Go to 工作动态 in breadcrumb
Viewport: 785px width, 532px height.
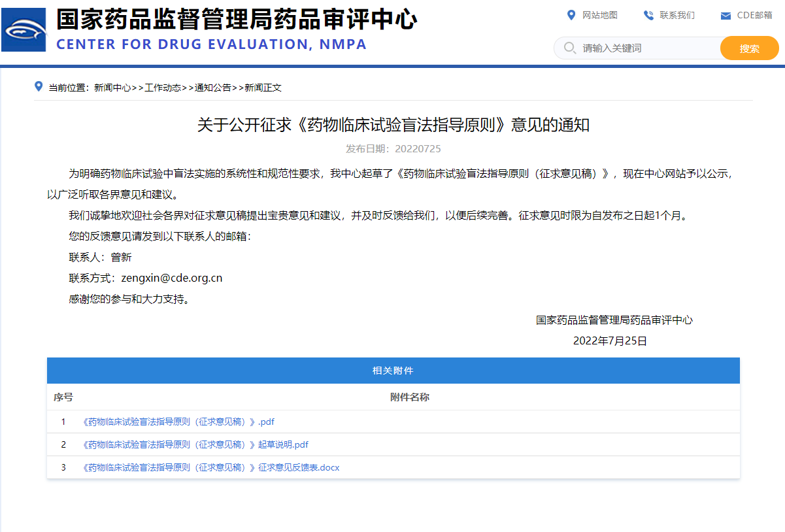163,88
